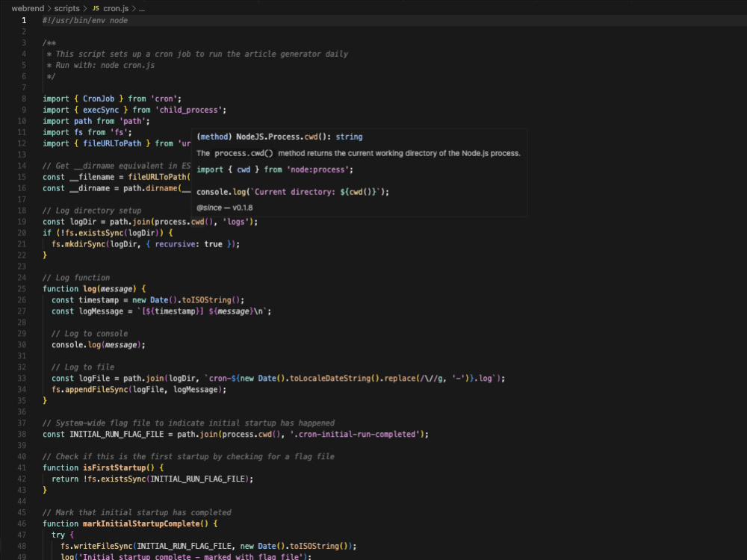Click 'markInitialStartupComplete' function name

141,524
